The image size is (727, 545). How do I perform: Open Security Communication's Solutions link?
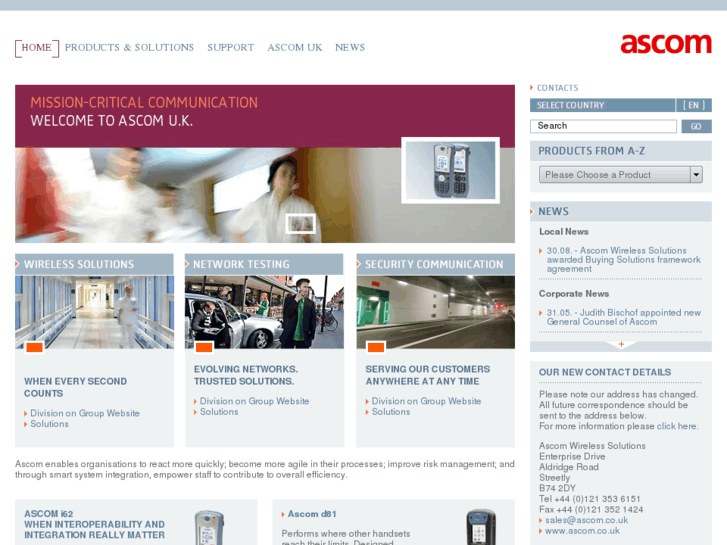391,412
